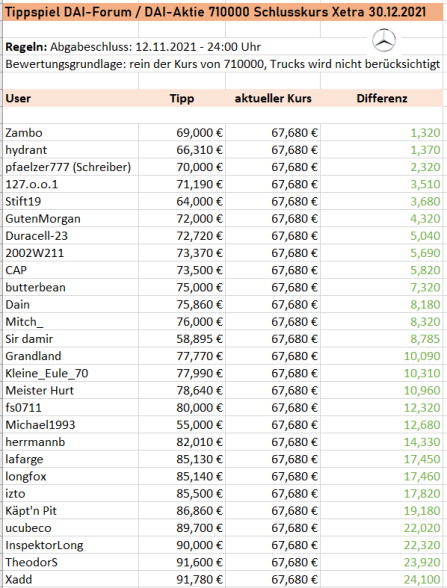Click the '67,680 €' Kurs in Zambo row

point(294,133)
